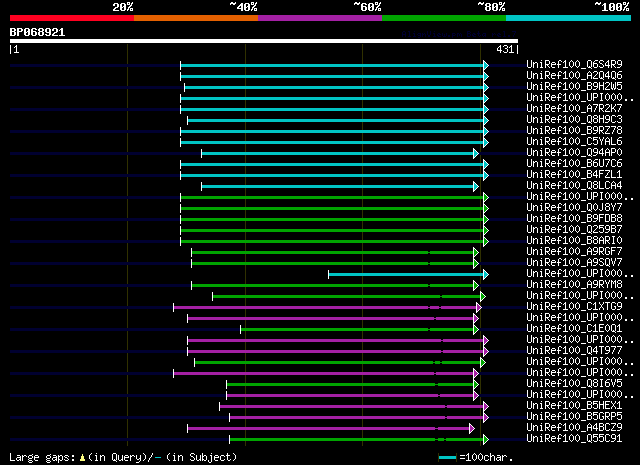This screenshot has width=640, height=465.
Task: Select the UniRef100_C5YAL6 label
Action: pos(574,141)
